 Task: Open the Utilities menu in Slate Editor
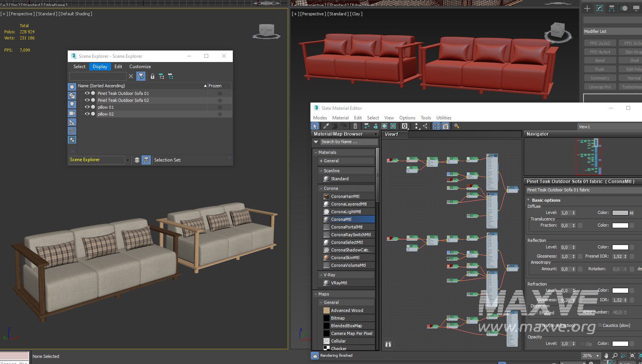pyautogui.click(x=444, y=118)
